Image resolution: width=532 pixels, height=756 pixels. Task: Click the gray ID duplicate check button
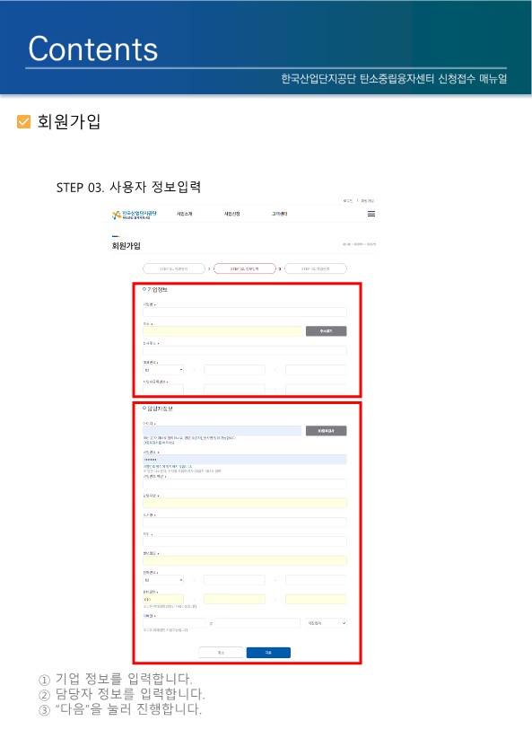327,431
